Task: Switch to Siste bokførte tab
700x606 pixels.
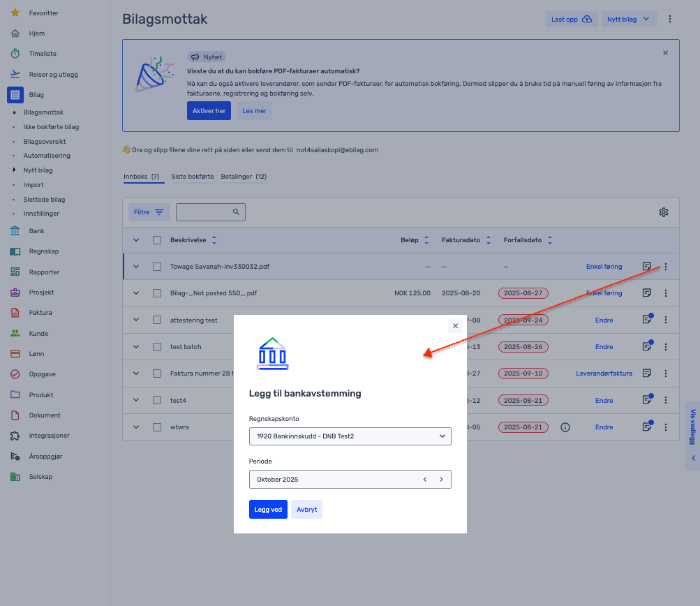Action: pos(192,177)
